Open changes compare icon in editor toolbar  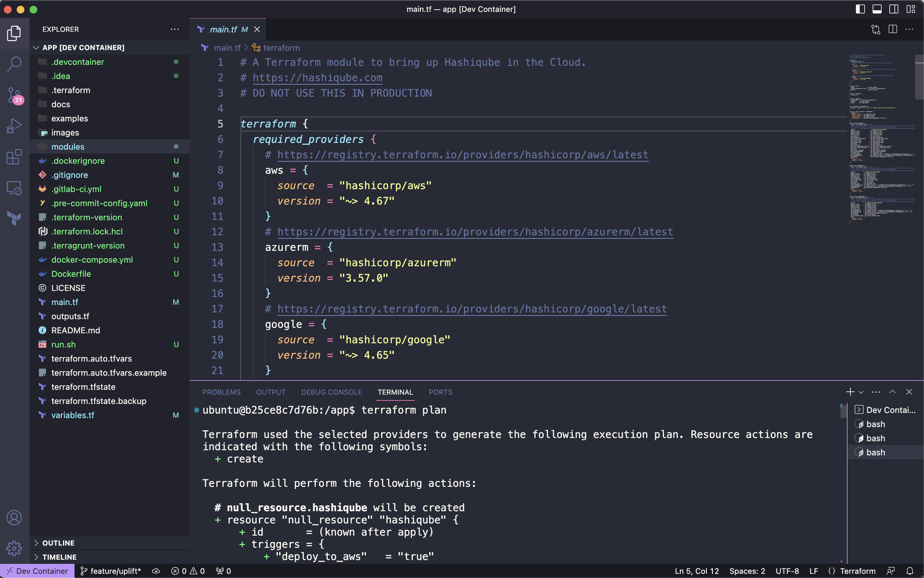(875, 30)
